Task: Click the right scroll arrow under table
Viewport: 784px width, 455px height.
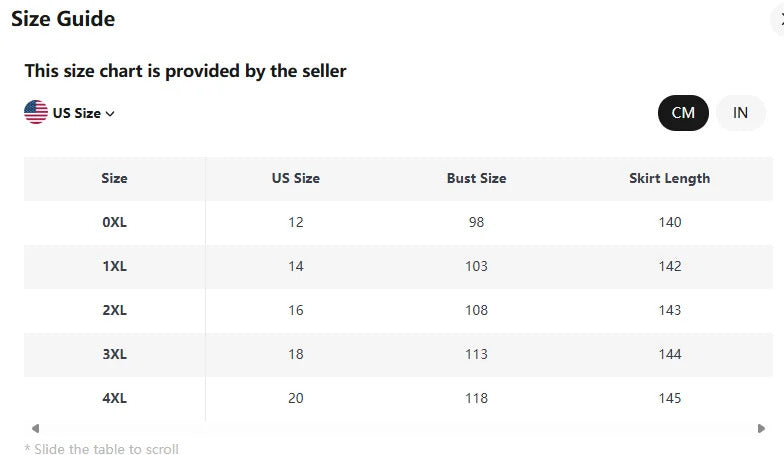Action: click(761, 428)
